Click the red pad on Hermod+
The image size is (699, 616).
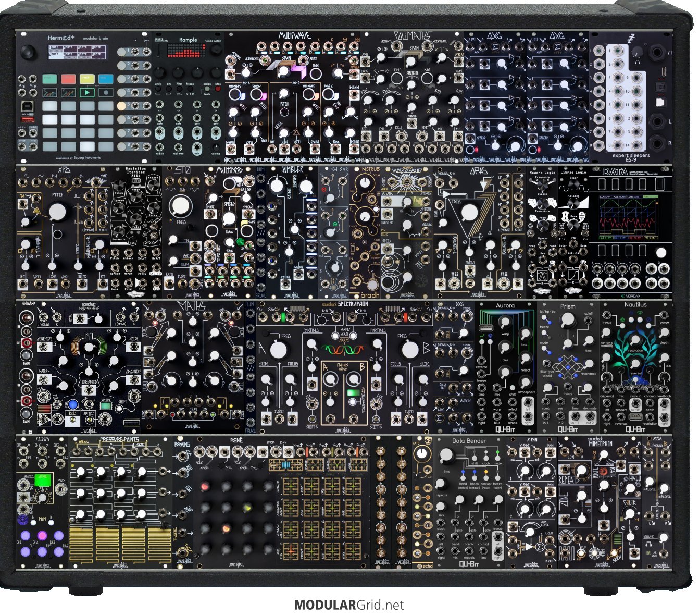pyautogui.click(x=68, y=79)
